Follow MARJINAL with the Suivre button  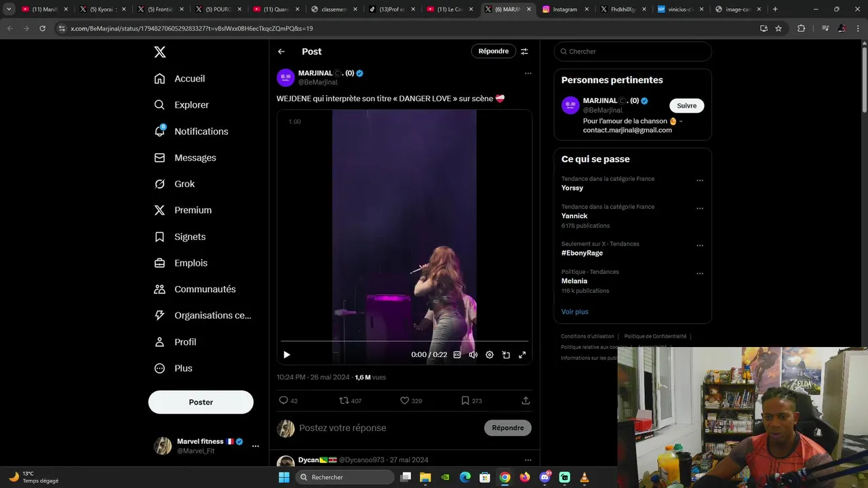(x=686, y=106)
